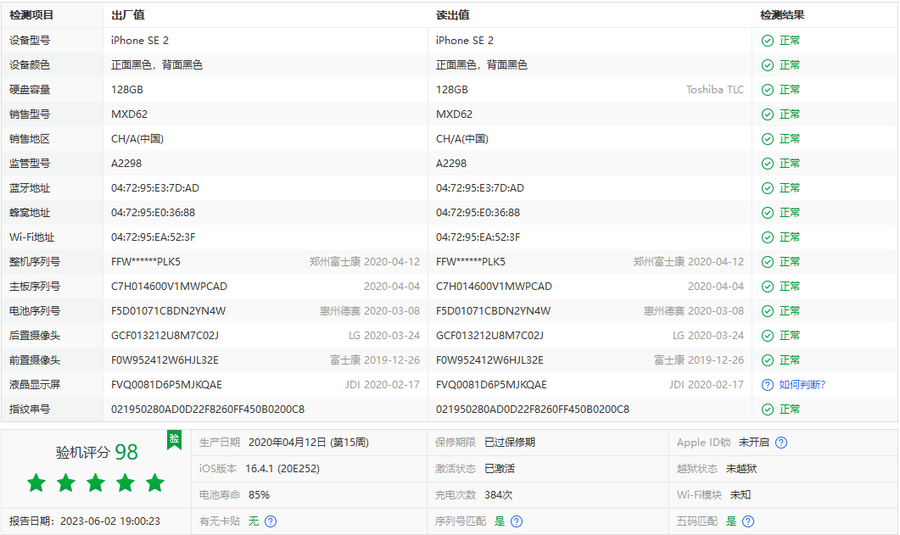The height and width of the screenshot is (535, 900).
Task: Click read-out fingerprint serial 021950280AD0D22F8260FF450B0200C8
Action: pyautogui.click(x=533, y=410)
